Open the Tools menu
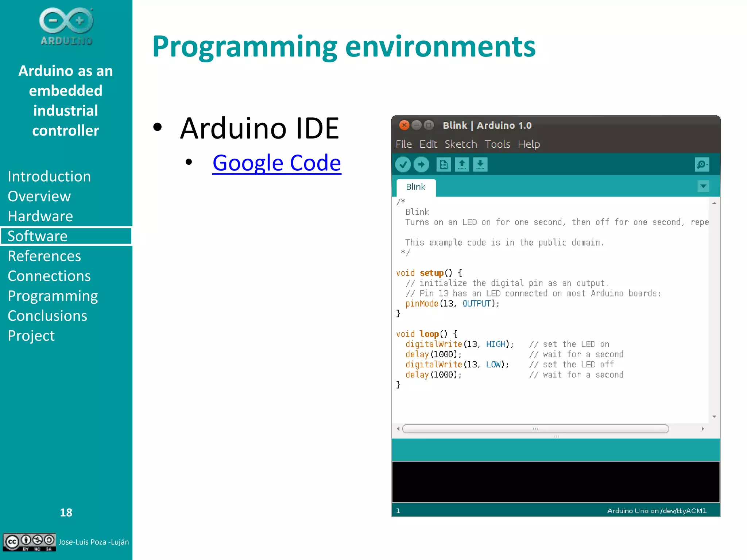The width and height of the screenshot is (747, 560). pyautogui.click(x=497, y=144)
